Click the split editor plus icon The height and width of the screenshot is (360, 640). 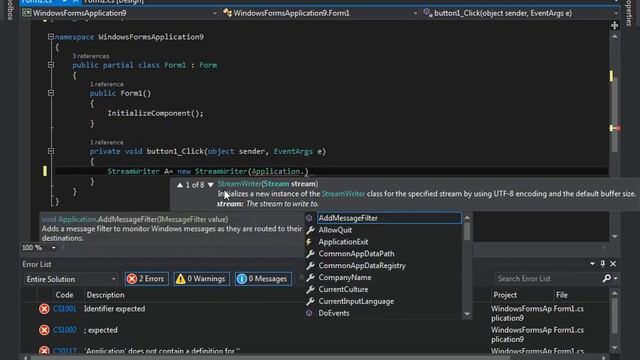point(614,25)
